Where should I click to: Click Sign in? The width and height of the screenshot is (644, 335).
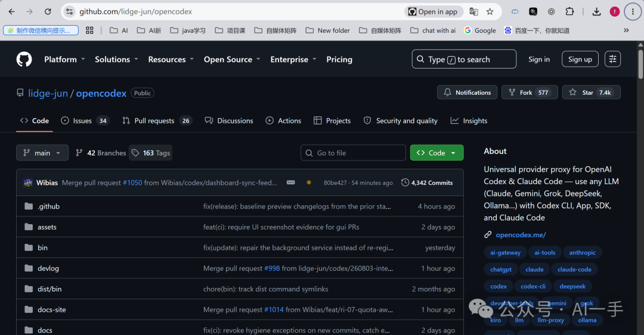539,59
